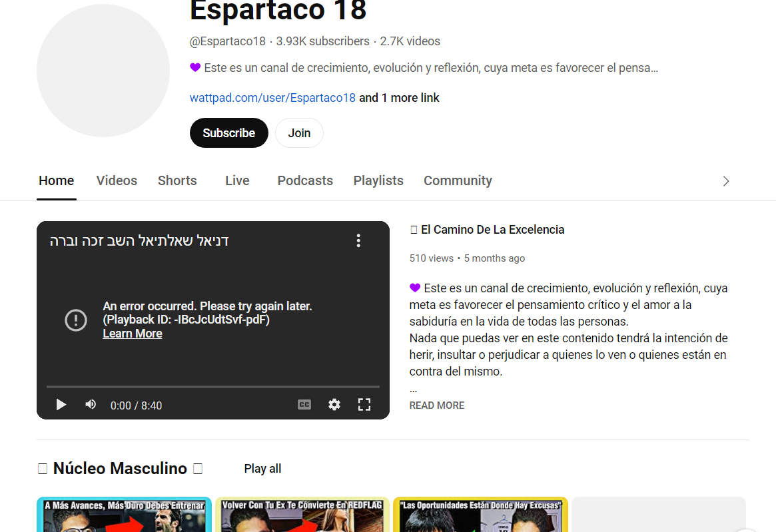
Task: Open the video player settings gear
Action: point(334,405)
